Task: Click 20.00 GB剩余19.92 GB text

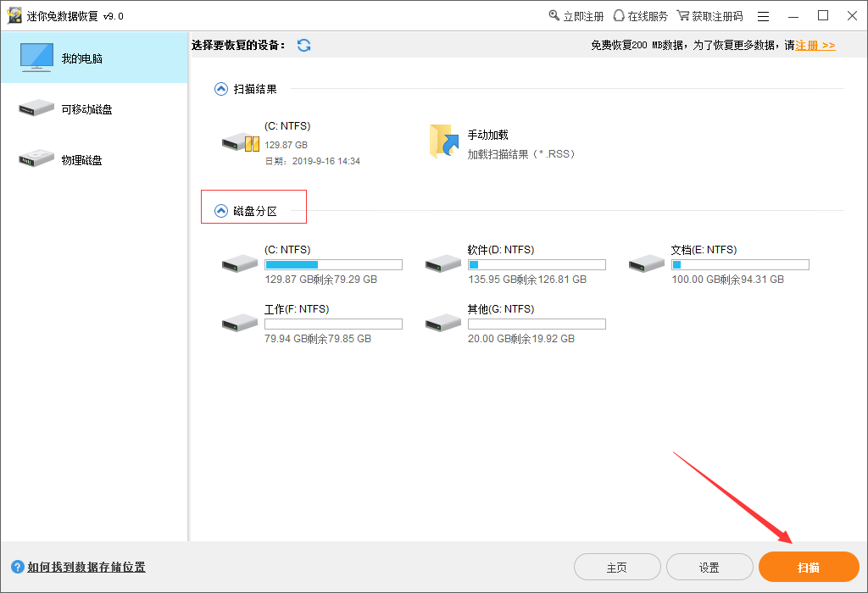Action: (521, 339)
